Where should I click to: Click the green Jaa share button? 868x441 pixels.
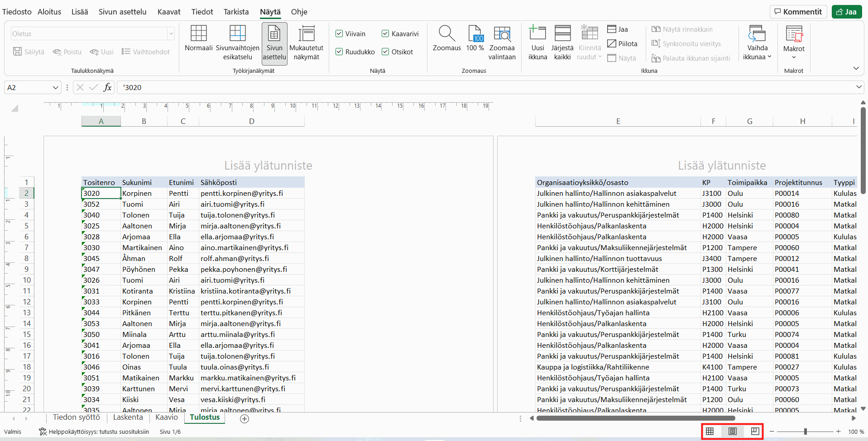(x=847, y=12)
